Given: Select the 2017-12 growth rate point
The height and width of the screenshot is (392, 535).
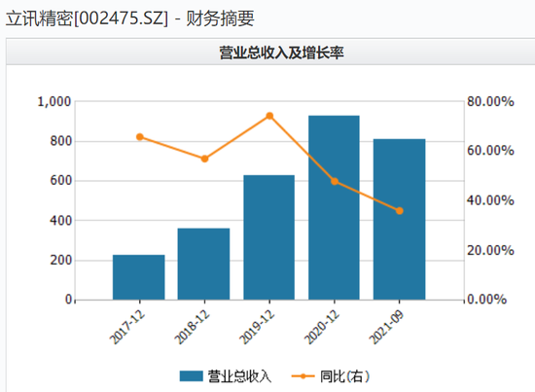Looking at the screenshot, I should coord(139,137).
